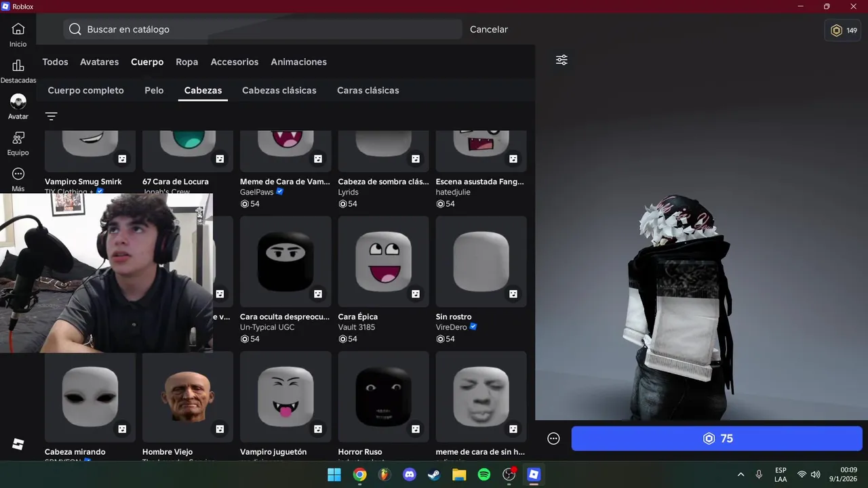Show hidden system tray icons chevron
Screen dimensions: 868x488
click(741, 474)
